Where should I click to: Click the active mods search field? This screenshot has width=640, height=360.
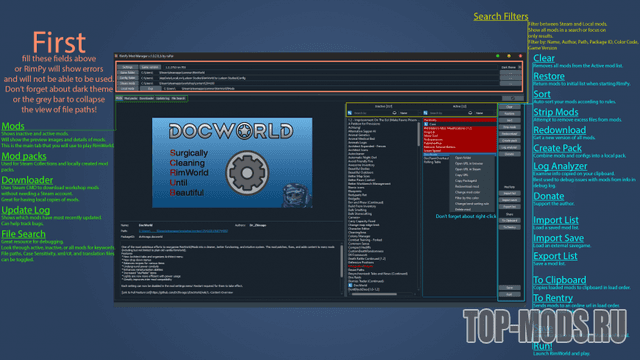point(448,113)
